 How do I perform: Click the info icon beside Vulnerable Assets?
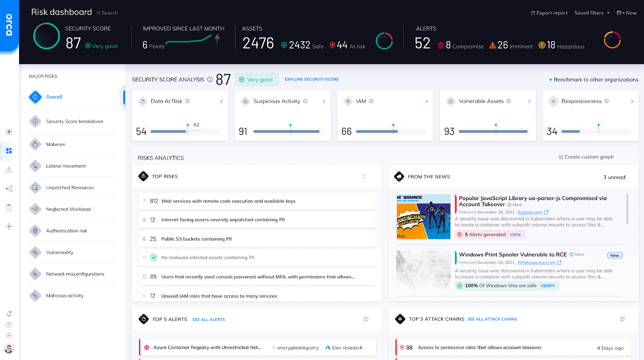click(509, 101)
